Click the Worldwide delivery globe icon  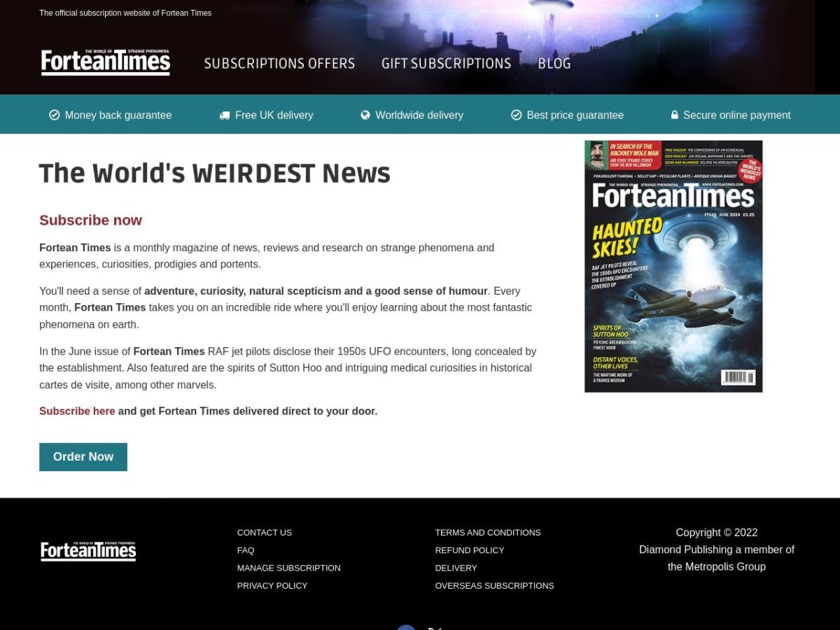(x=365, y=115)
